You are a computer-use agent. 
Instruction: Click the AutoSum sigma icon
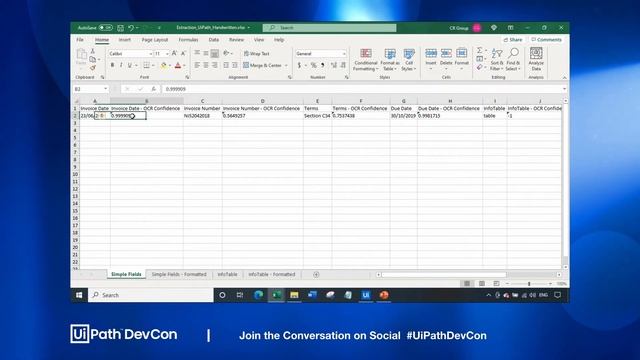[480, 50]
